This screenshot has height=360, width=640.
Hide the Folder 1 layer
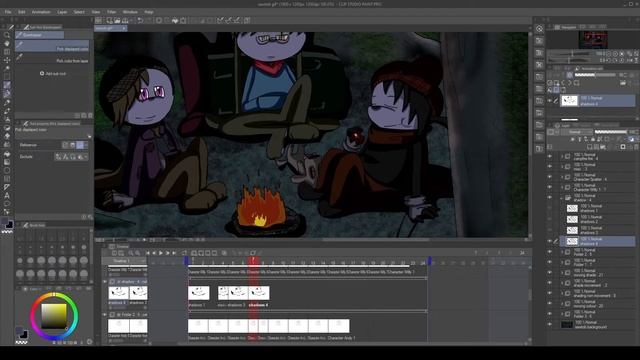pyautogui.click(x=550, y=262)
